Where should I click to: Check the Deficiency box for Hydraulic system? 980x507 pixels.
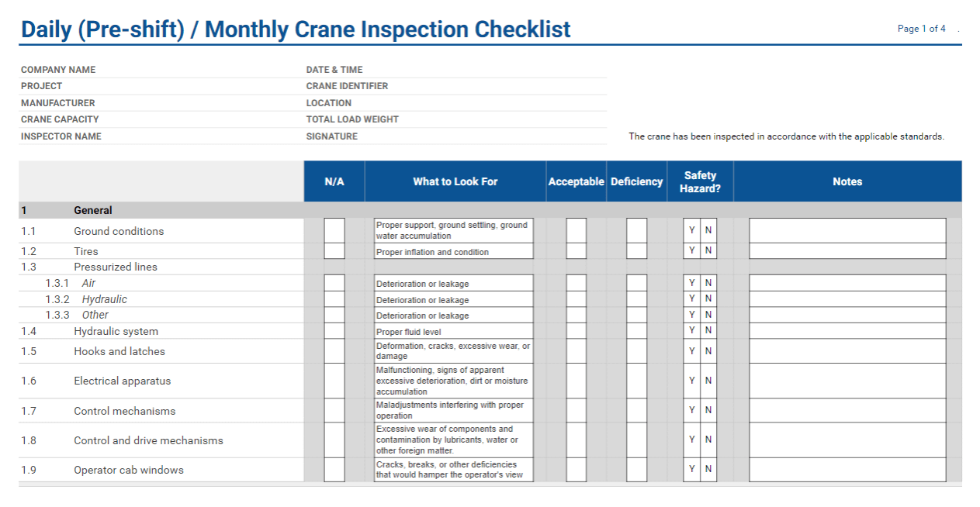637,331
